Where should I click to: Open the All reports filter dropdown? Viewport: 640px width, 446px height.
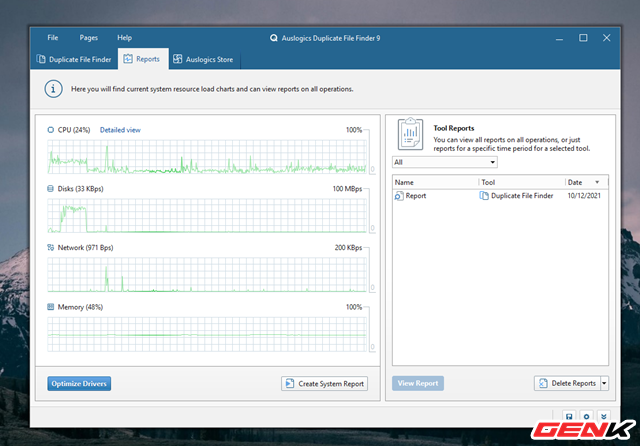pyautogui.click(x=444, y=162)
